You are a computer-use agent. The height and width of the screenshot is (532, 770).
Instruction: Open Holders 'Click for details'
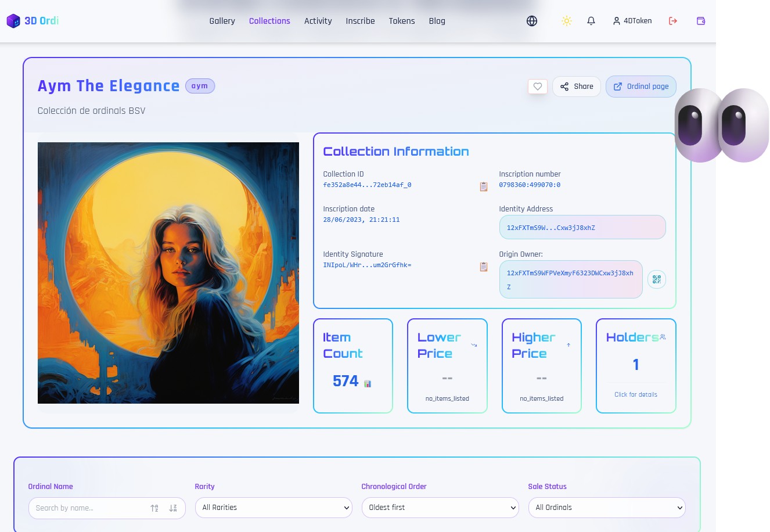636,394
